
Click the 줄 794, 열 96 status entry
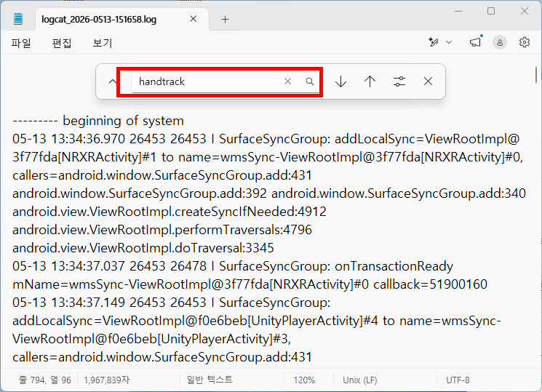click(x=45, y=380)
